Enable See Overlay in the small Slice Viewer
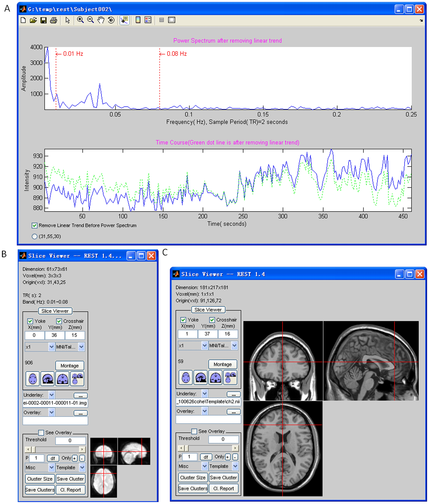The width and height of the screenshot is (429, 504). pos(41,433)
